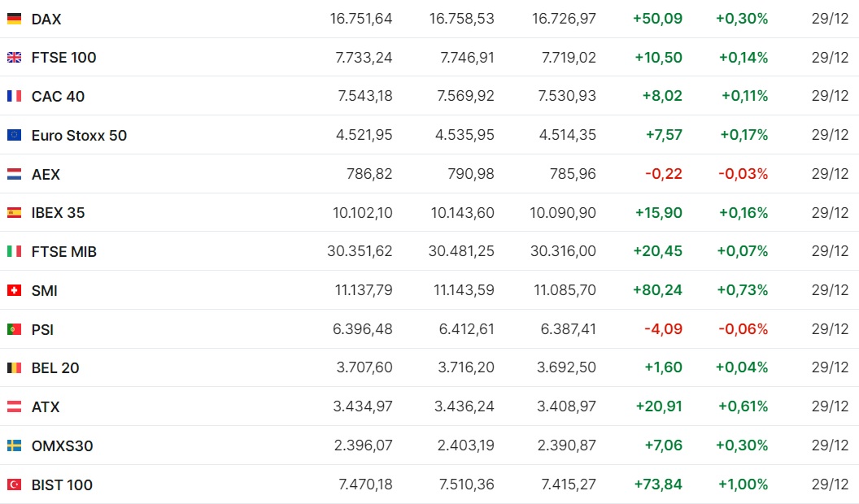Image resolution: width=859 pixels, height=504 pixels.
Task: Open the IBEX 35 index link
Action: (x=58, y=213)
